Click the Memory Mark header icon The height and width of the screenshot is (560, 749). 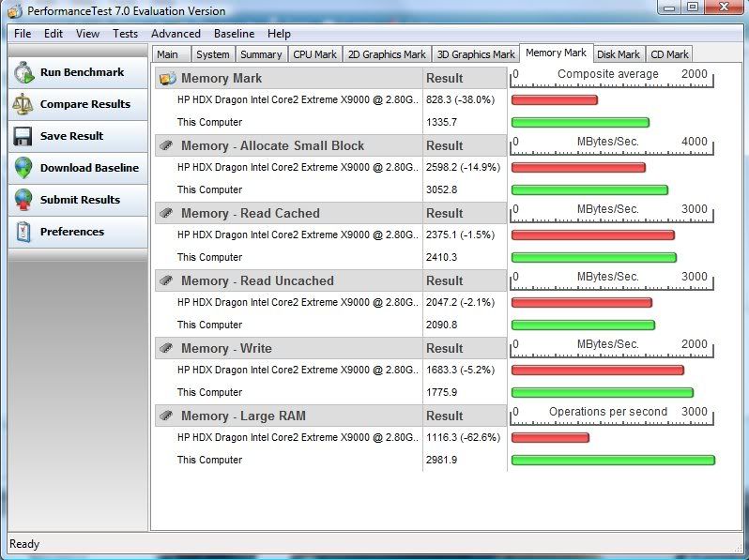pyautogui.click(x=168, y=78)
